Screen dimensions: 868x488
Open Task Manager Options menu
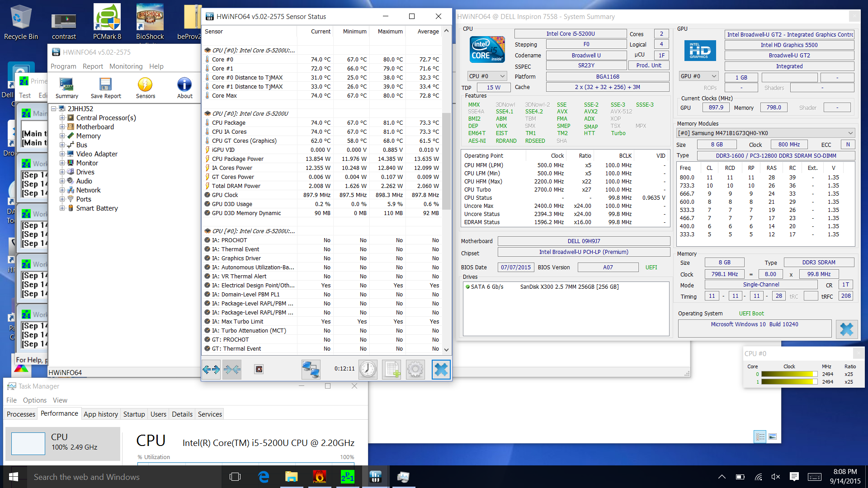point(35,400)
